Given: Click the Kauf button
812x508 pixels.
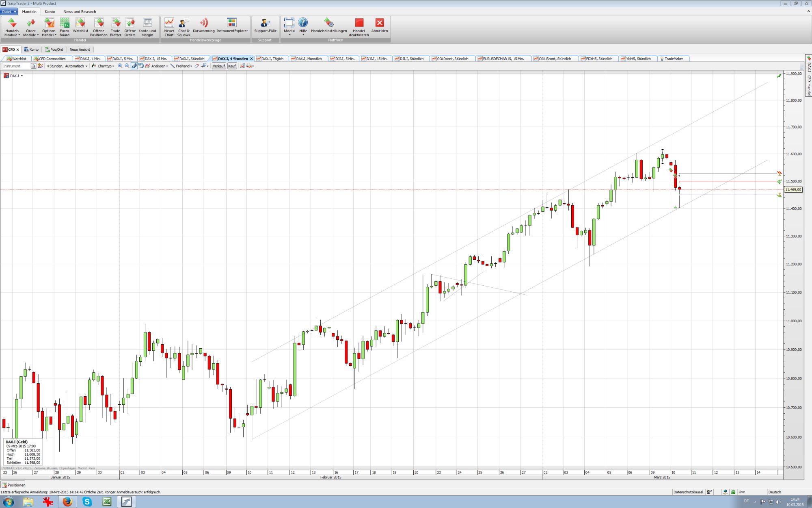Looking at the screenshot, I should 231,66.
